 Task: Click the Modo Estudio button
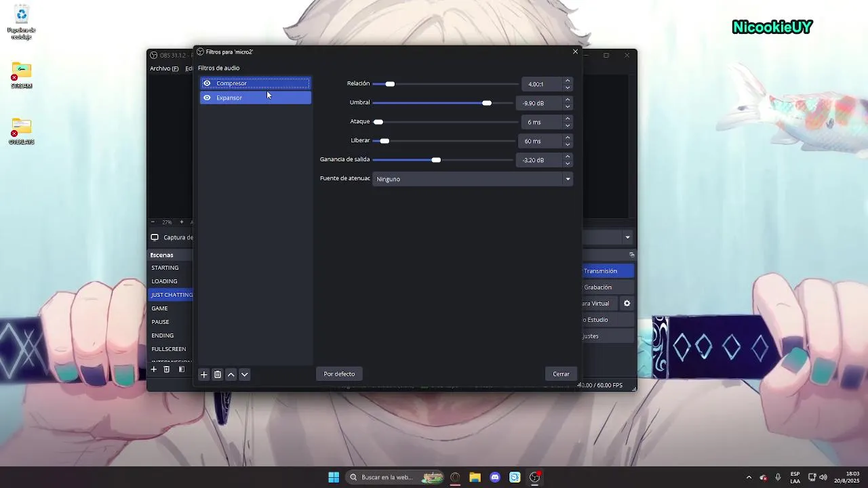pyautogui.click(x=608, y=320)
